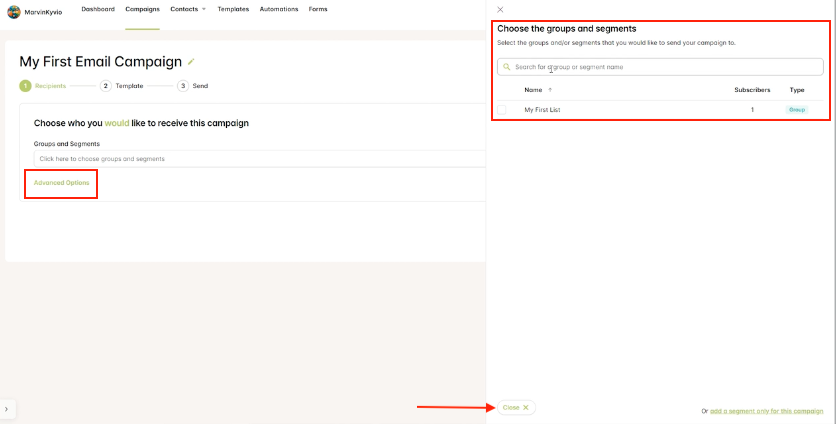Open the Automations page
This screenshot has height=424, width=836.
(278, 9)
